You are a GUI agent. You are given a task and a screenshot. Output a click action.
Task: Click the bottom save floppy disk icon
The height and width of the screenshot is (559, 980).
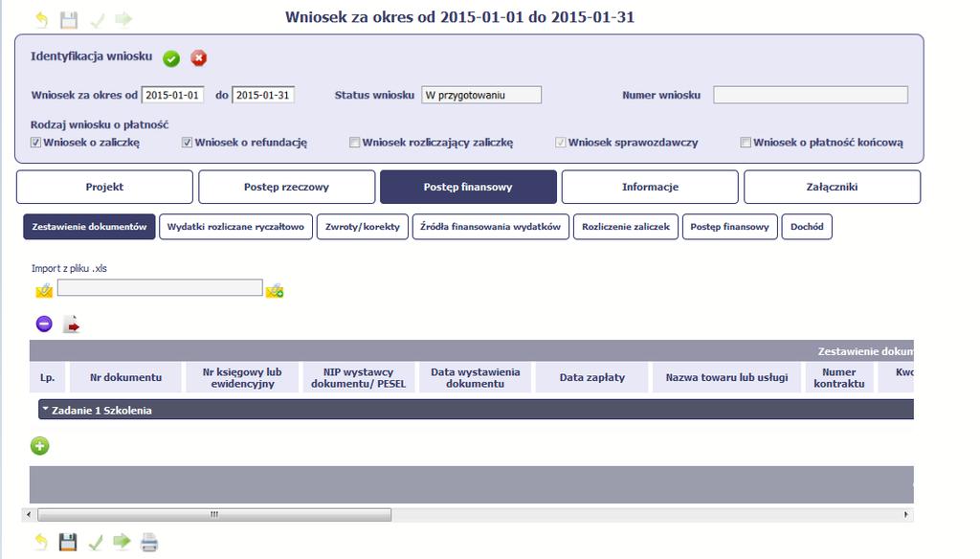[68, 542]
